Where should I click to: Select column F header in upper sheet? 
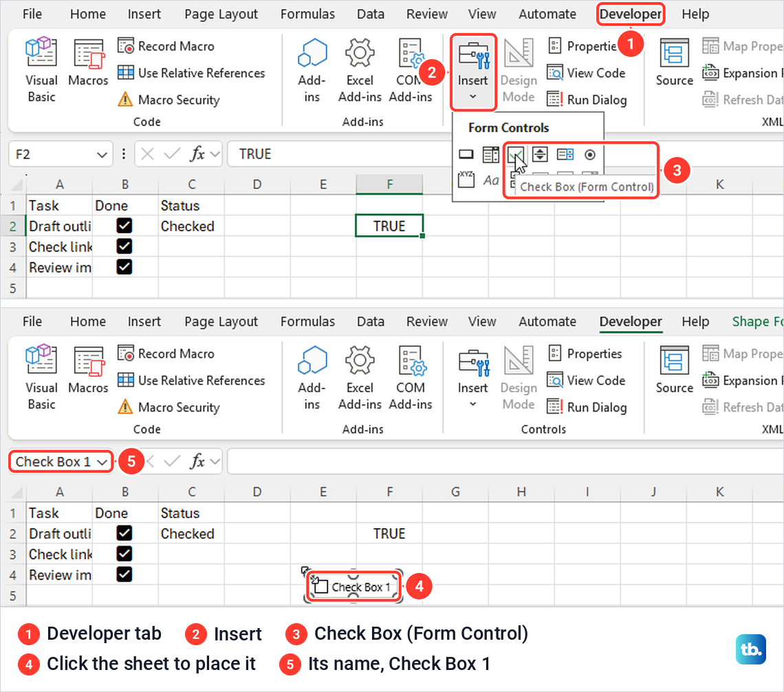point(389,184)
